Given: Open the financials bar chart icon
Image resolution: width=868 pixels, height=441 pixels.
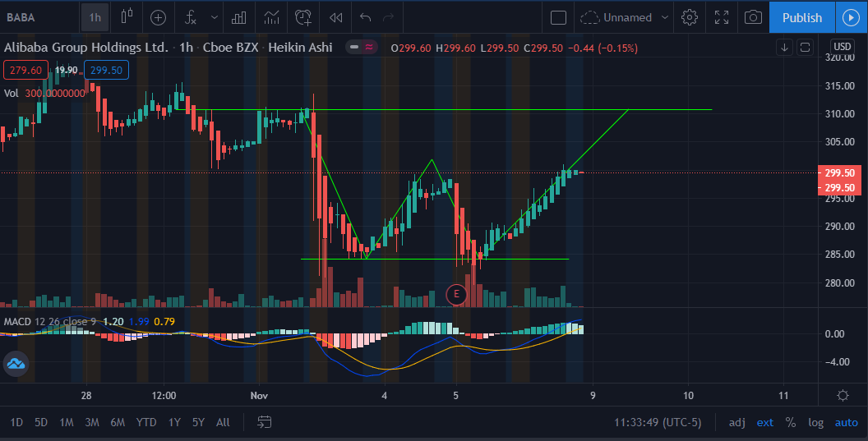Looking at the screenshot, I should click(238, 18).
